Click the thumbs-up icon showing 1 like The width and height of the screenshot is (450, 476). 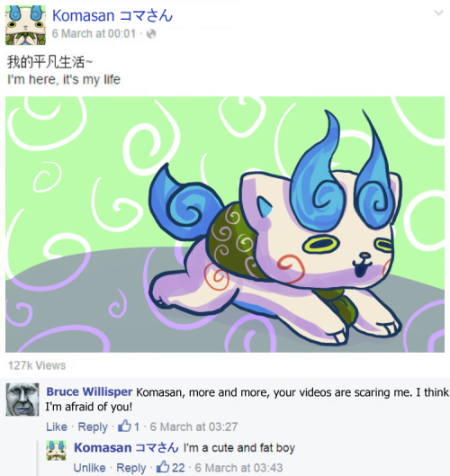click(x=124, y=426)
